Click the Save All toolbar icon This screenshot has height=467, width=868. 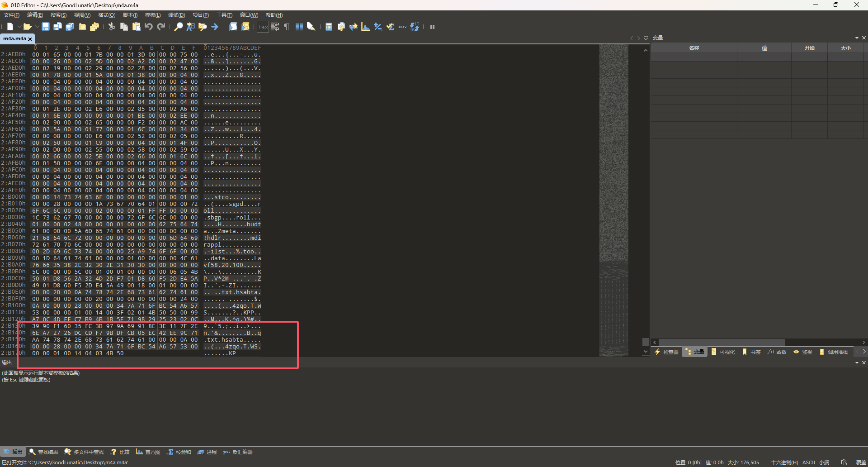(x=70, y=27)
